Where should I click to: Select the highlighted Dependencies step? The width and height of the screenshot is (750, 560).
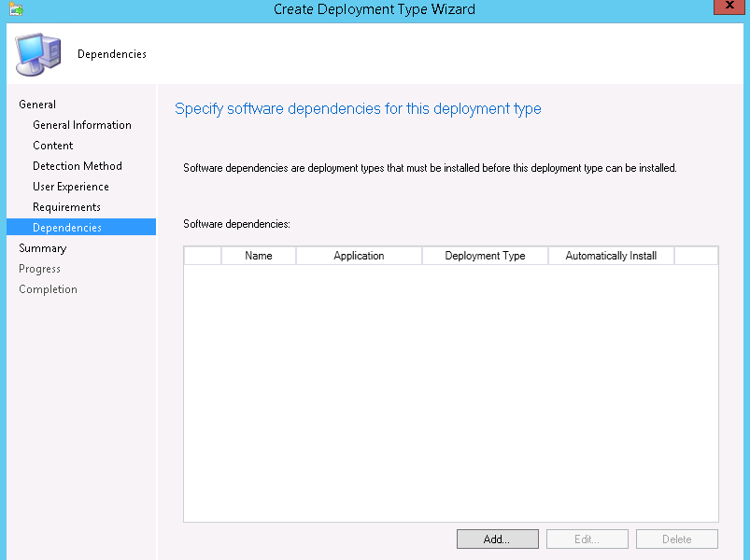coord(67,228)
